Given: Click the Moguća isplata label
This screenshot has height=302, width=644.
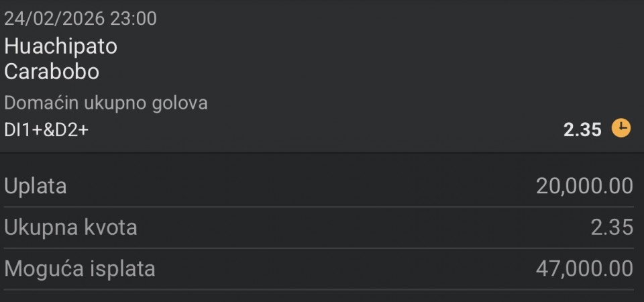Looking at the screenshot, I should tap(80, 269).
